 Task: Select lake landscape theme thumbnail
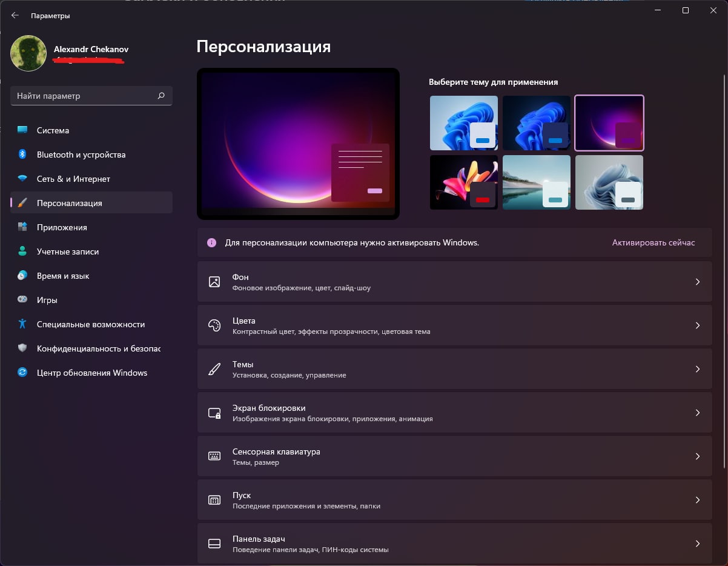click(537, 182)
